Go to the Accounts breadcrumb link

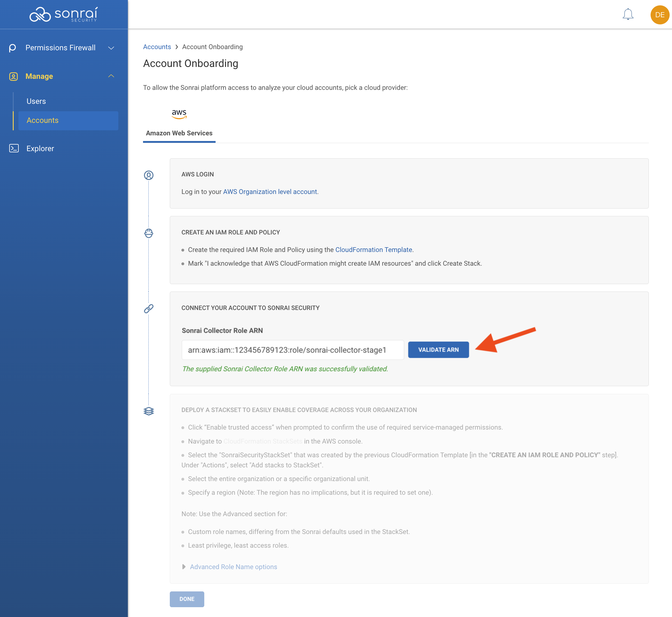(157, 47)
